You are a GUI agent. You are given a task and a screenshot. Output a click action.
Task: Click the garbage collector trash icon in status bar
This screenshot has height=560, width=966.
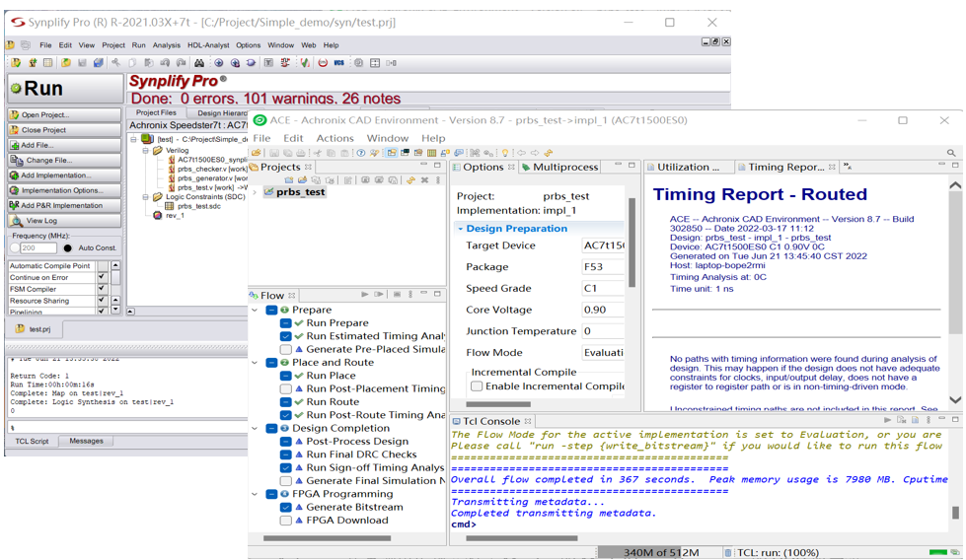(728, 553)
